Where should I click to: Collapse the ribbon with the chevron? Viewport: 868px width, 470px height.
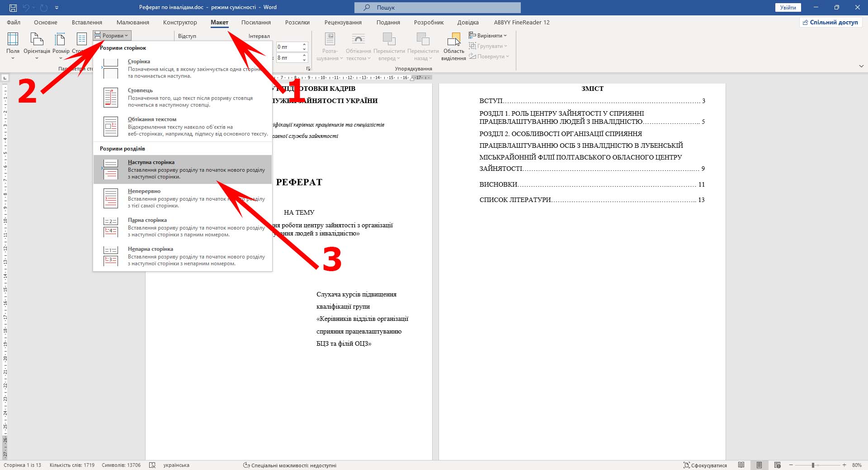click(x=861, y=66)
